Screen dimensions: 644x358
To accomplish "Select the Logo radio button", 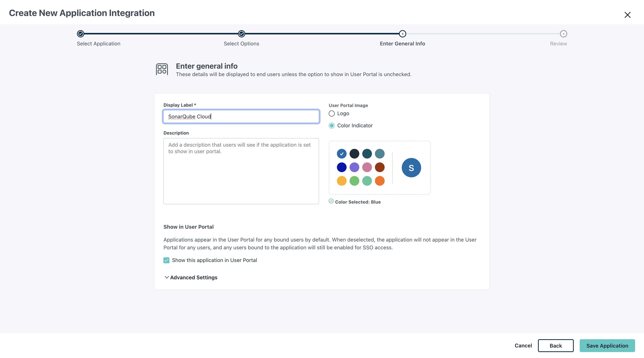I will [331, 114].
